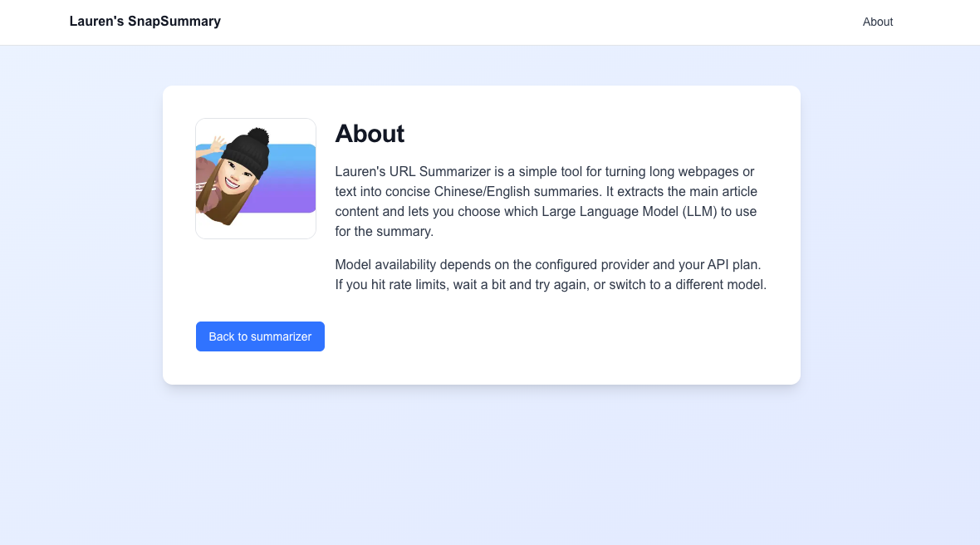Click the pom-pom on top of beanie
This screenshot has height=545, width=980.
258,135
